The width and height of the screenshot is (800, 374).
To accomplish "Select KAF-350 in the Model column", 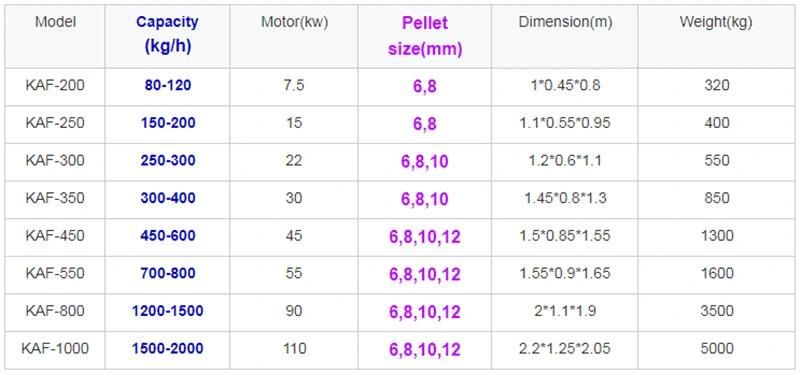I will [x=55, y=198].
